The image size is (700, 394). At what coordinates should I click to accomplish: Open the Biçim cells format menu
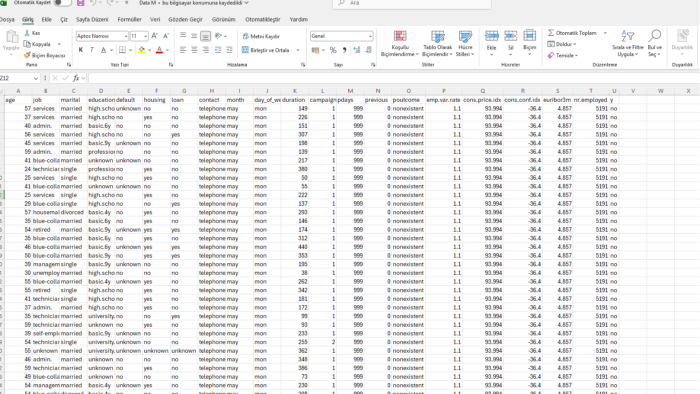pyautogui.click(x=529, y=43)
